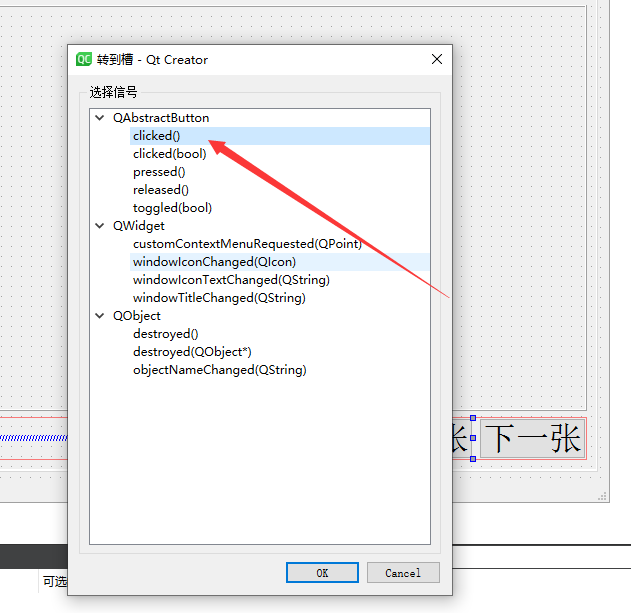Select windowIconTextChanged(QString) signal
The height and width of the screenshot is (613, 631).
[231, 280]
